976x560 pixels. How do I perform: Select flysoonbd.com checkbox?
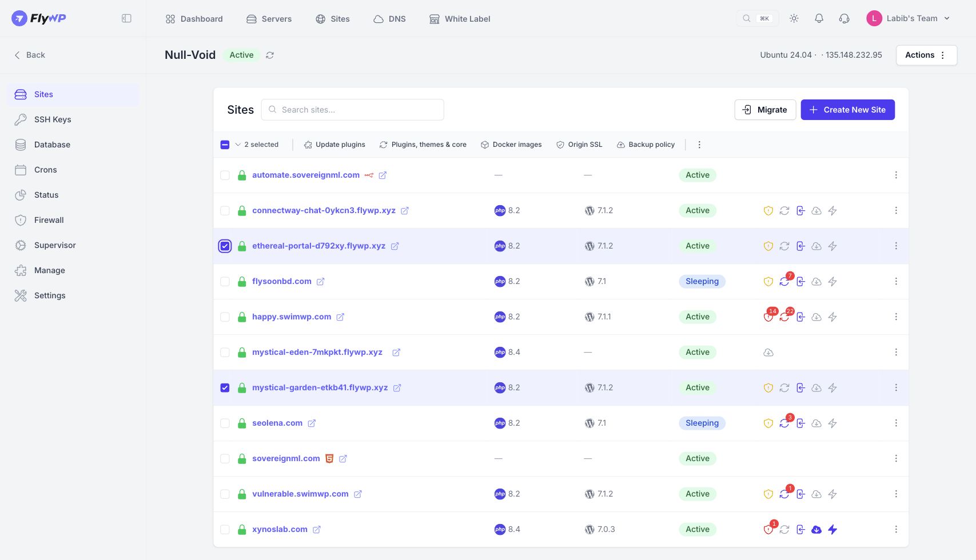(225, 281)
